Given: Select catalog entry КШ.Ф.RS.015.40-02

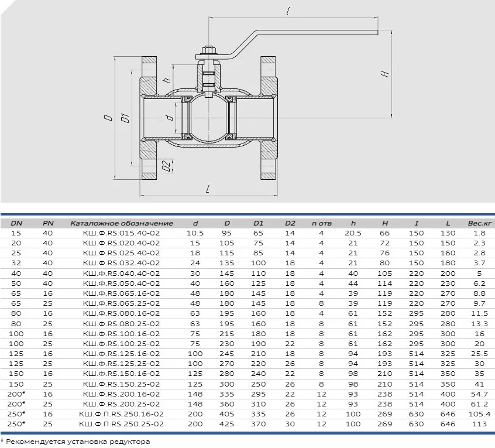Looking at the screenshot, I should tap(122, 233).
